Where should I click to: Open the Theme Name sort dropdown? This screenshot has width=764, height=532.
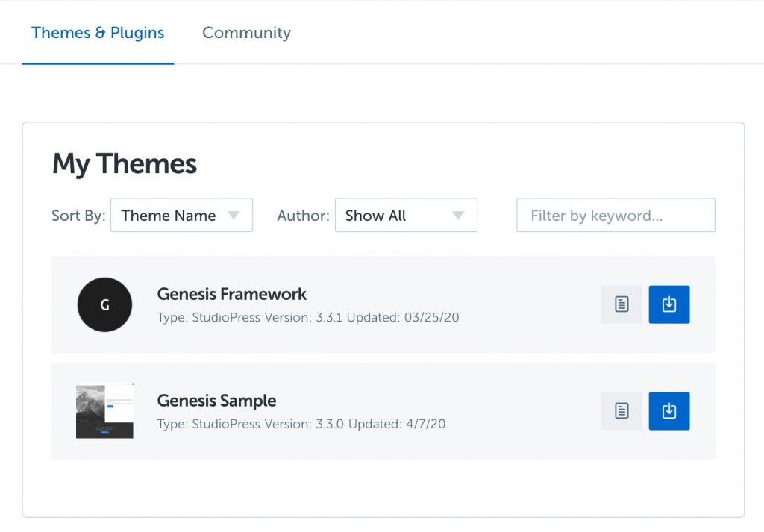click(x=181, y=215)
